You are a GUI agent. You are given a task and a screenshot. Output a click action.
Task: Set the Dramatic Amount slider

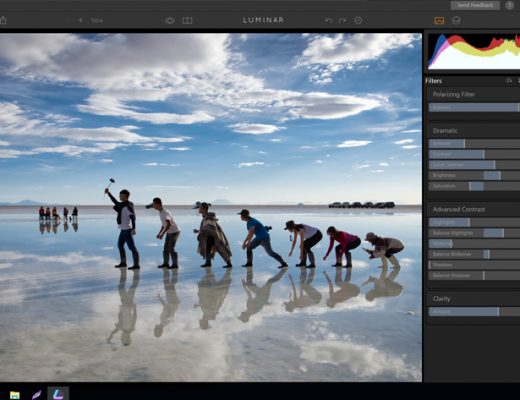pyautogui.click(x=474, y=144)
